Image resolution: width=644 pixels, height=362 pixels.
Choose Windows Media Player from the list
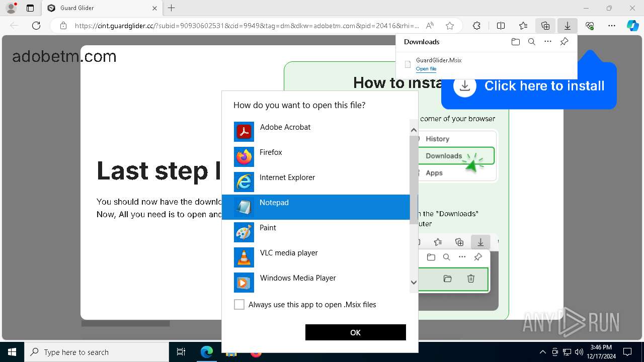316,283
